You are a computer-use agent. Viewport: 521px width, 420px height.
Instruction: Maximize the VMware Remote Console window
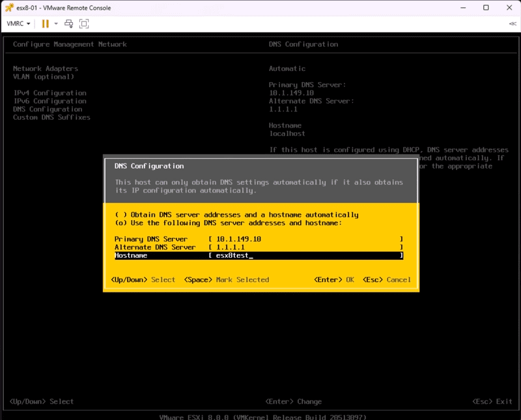pos(486,8)
